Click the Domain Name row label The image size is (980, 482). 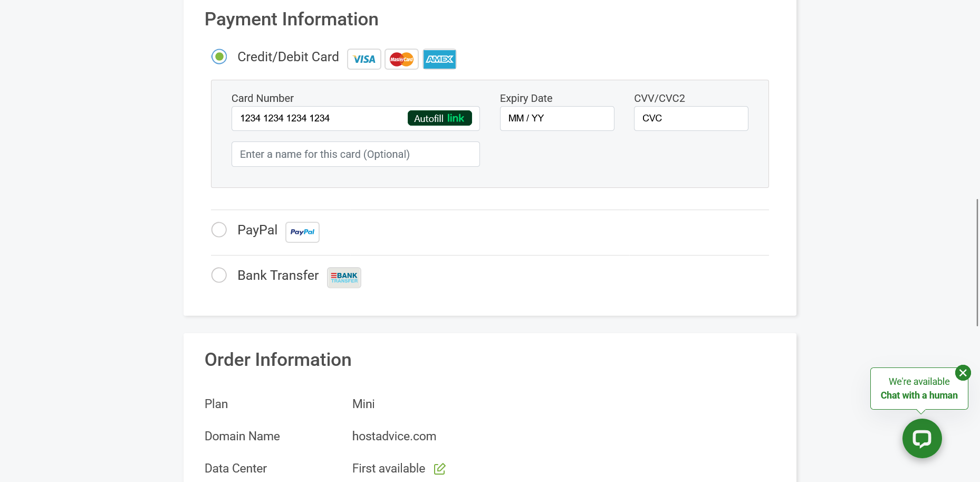coord(242,436)
